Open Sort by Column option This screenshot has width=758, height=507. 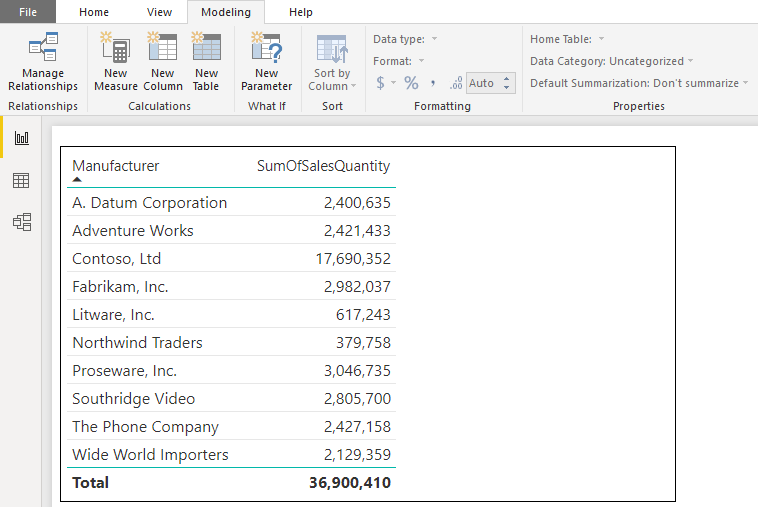coord(332,62)
